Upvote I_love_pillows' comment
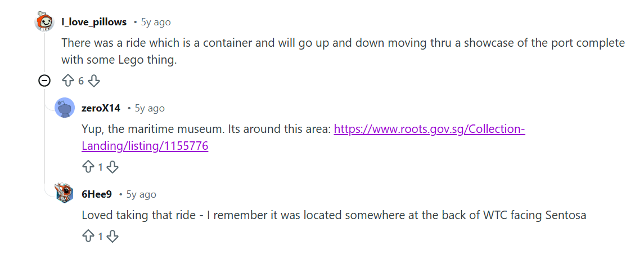Image resolution: width=644 pixels, height=254 pixels. [x=68, y=81]
